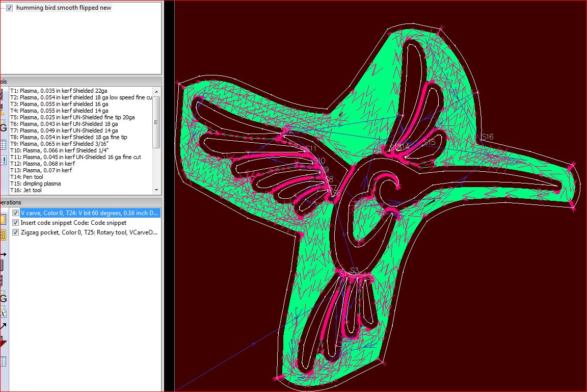Click the G icon beside the tools list
587x392 pixels.
pos(3,127)
